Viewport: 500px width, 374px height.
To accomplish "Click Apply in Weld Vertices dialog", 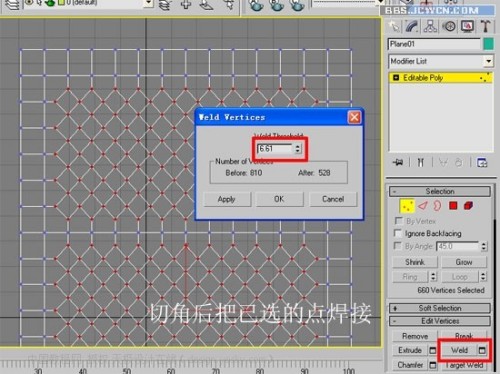I will [227, 199].
